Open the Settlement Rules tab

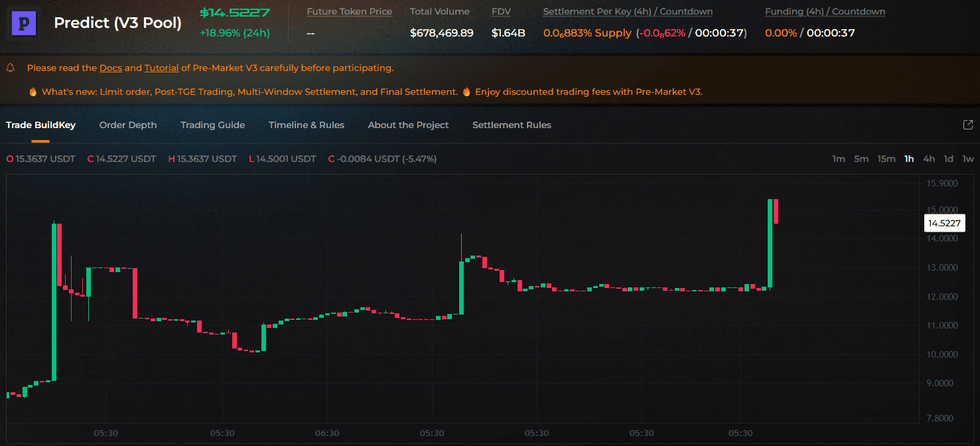tap(512, 125)
